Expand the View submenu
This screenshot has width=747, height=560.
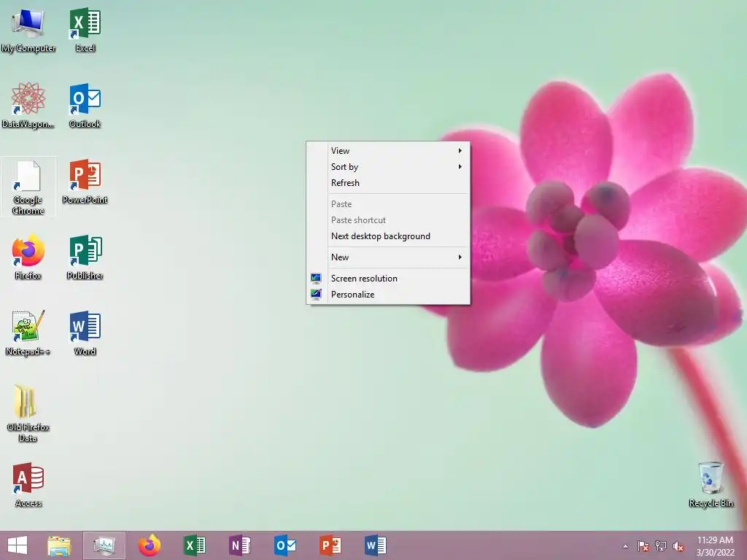click(x=388, y=150)
